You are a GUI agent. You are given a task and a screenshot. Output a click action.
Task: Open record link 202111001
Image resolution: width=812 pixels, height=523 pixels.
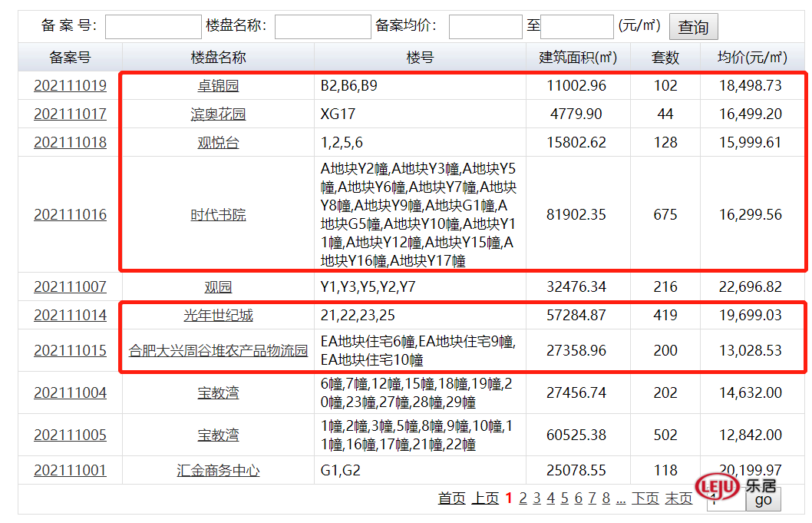coord(70,470)
